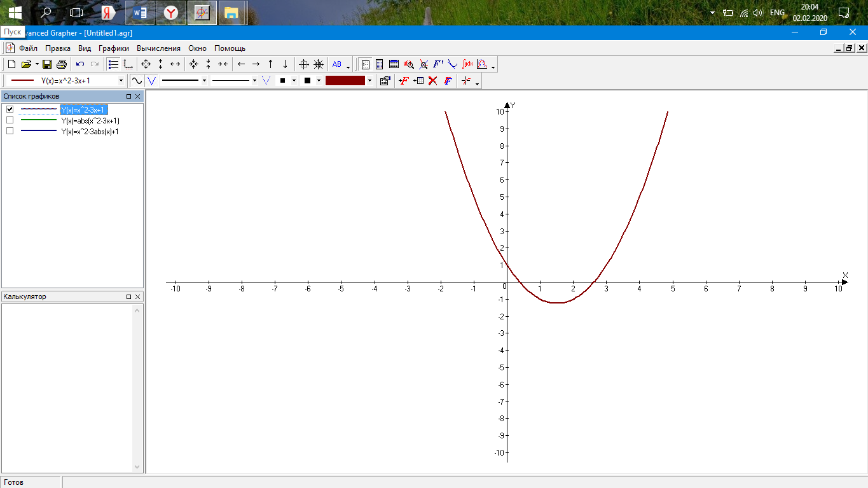Screen dimensions: 868x488
Task: Click the add graph +F icon
Action: (x=403, y=81)
